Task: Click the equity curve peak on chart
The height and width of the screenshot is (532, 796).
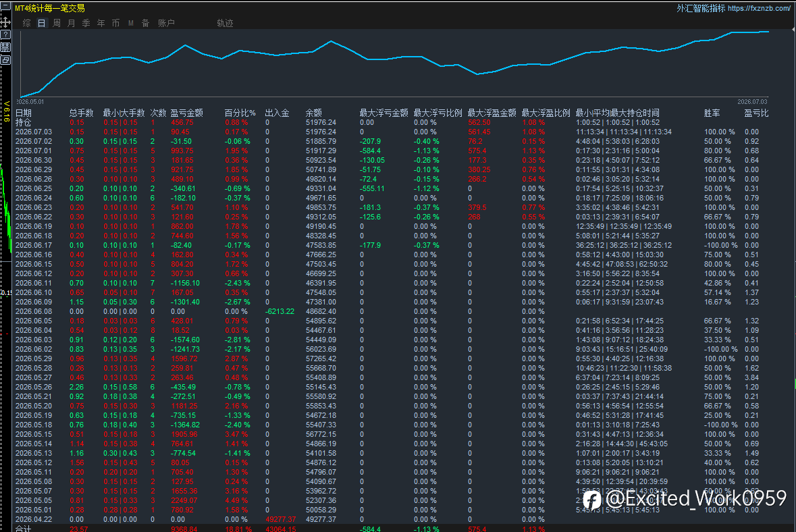Action: tap(766, 32)
